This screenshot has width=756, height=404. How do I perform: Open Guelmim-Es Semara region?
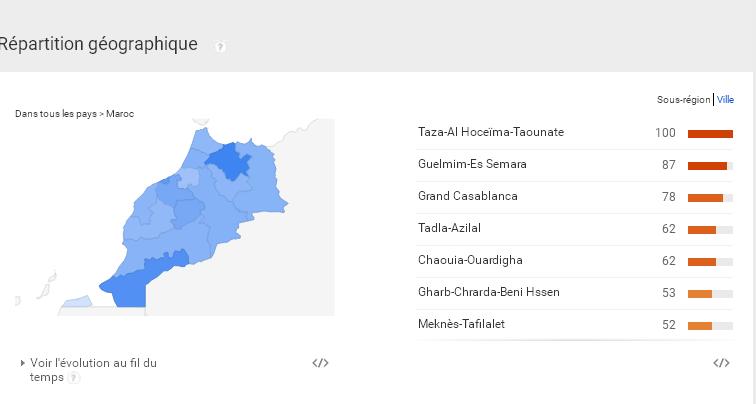tap(472, 164)
